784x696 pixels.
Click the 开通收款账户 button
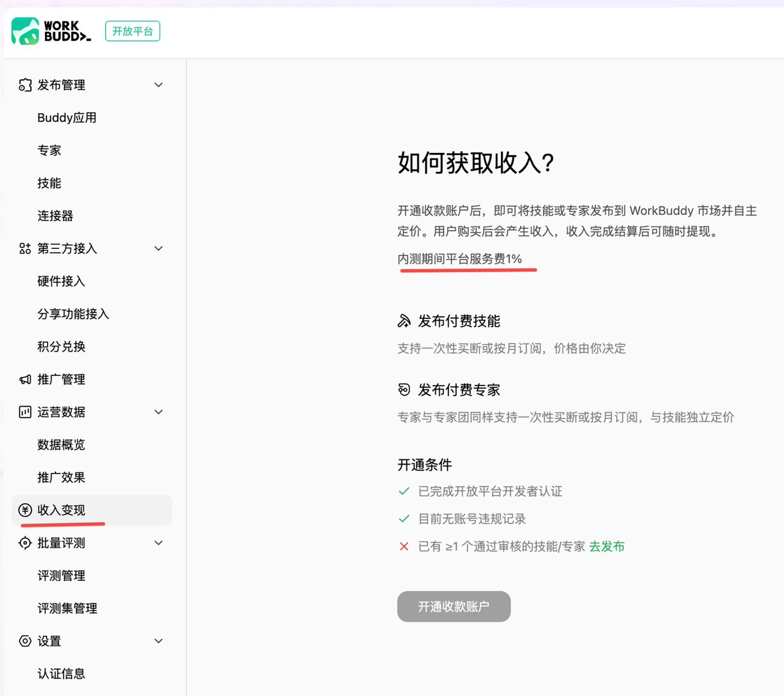coord(454,606)
